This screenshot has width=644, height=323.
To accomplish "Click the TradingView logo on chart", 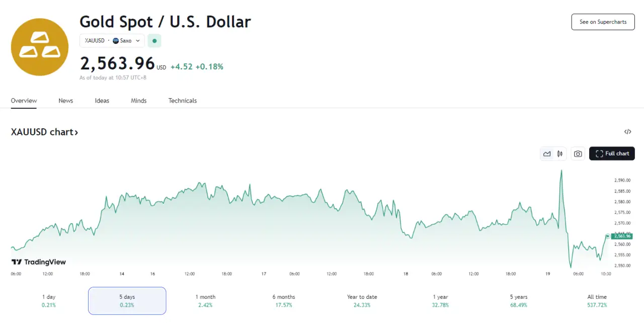I will pos(39,262).
